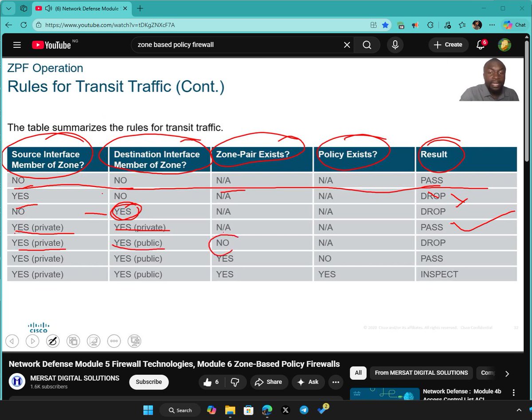The image size is (532, 420).
Task: Open File Explorer from the taskbar
Action: click(x=230, y=410)
